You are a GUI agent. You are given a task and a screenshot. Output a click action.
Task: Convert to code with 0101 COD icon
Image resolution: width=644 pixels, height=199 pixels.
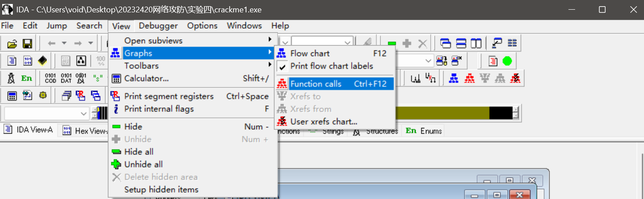click(x=50, y=78)
